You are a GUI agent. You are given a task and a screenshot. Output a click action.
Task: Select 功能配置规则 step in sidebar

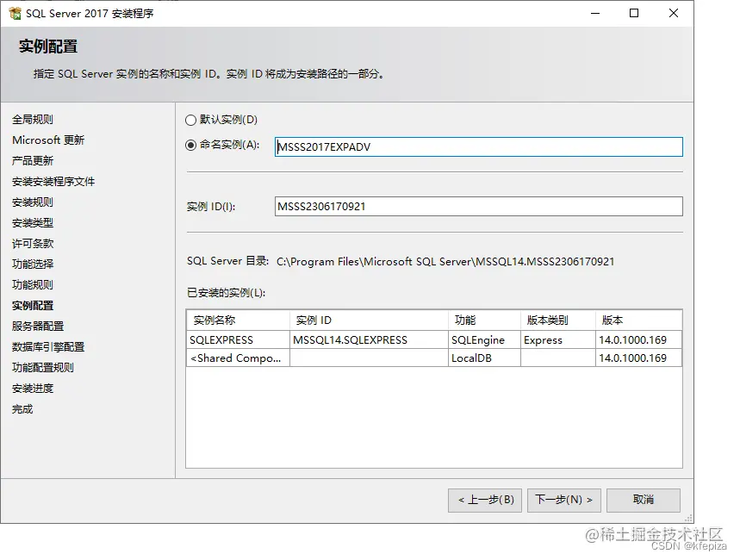(43, 368)
